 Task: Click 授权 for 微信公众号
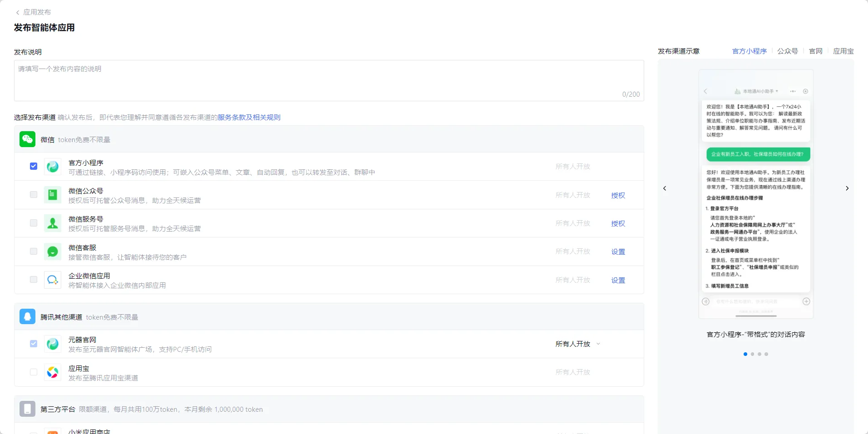pos(618,195)
